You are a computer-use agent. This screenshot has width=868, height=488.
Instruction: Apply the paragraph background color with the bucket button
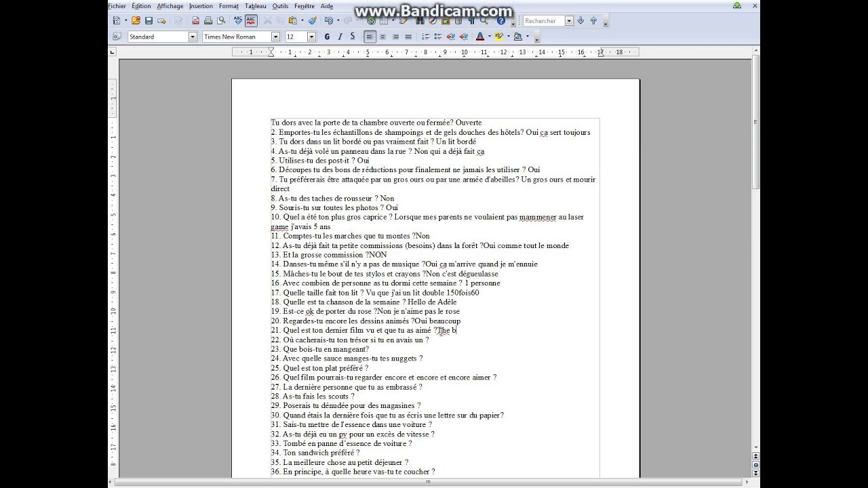point(518,37)
